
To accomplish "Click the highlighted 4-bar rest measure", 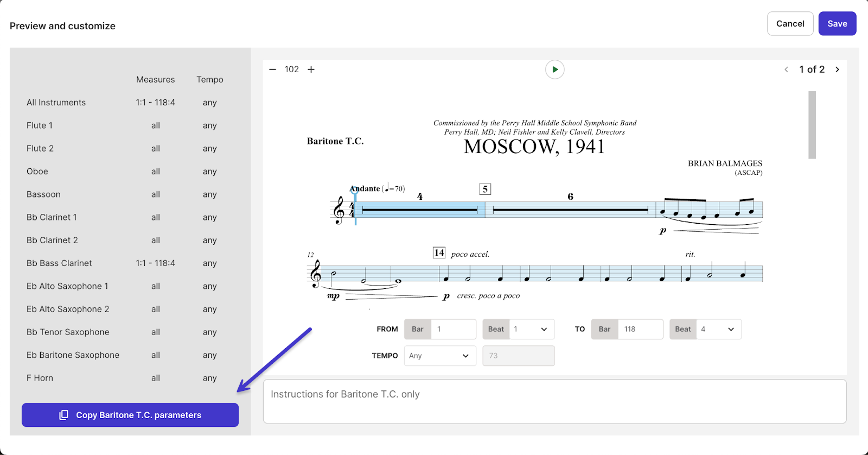I will 420,210.
